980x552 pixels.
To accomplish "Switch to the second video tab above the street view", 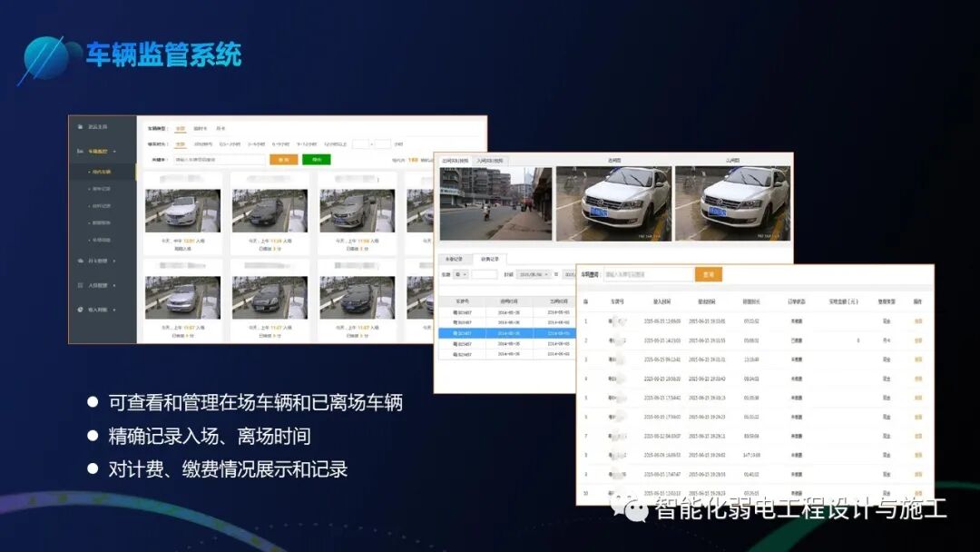I will [490, 161].
